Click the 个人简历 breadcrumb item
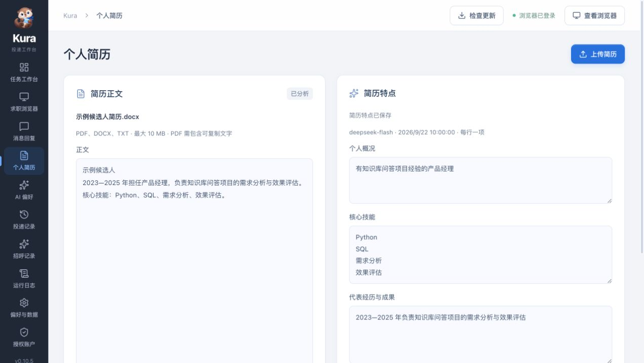Image resolution: width=644 pixels, height=363 pixels. tap(109, 16)
